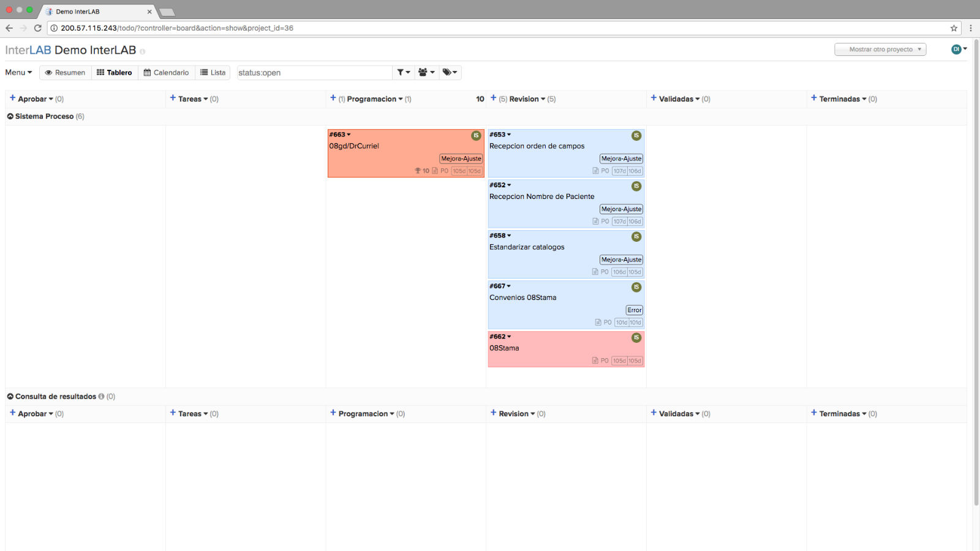Click the IS avatar on task #663

point(476,135)
